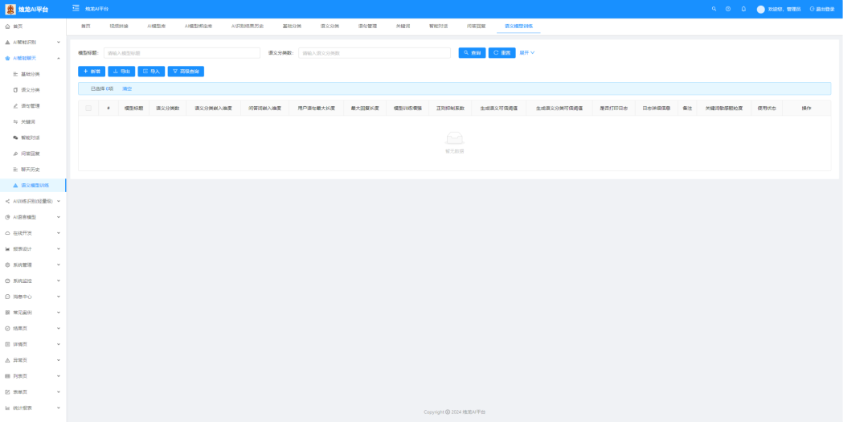This screenshot has height=422, width=868.
Task: Click the 查询 search button
Action: click(473, 52)
